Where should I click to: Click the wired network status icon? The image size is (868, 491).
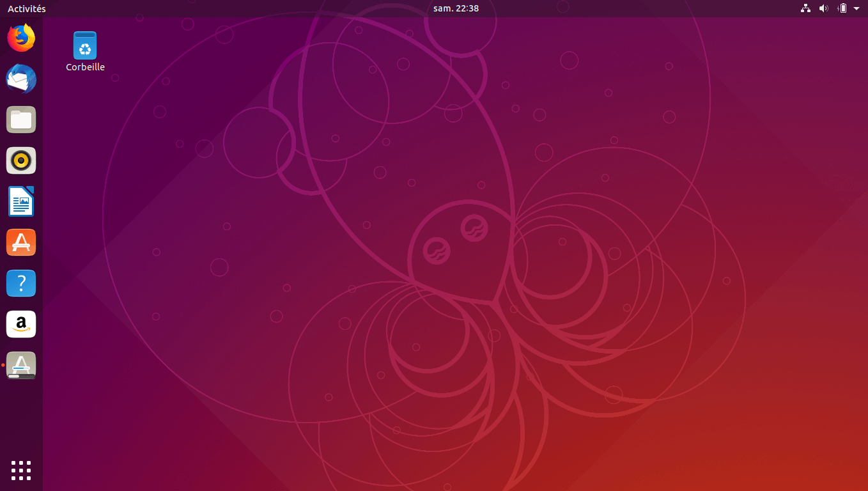pos(805,8)
